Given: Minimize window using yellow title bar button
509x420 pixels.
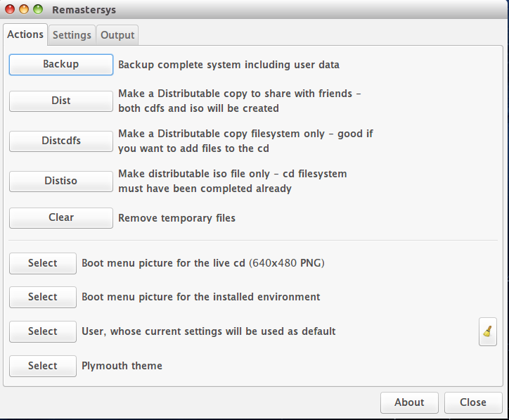Looking at the screenshot, I should (24, 9).
